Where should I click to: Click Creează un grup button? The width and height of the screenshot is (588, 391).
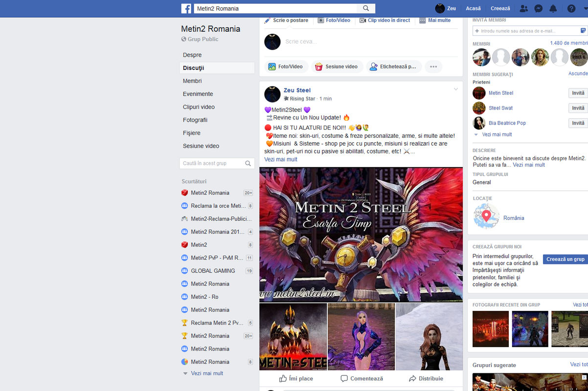click(x=565, y=259)
